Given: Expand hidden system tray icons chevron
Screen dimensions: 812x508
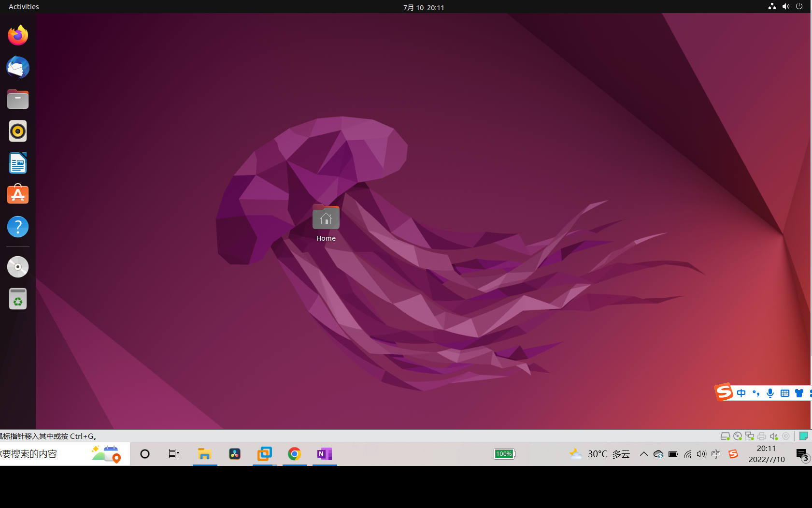Looking at the screenshot, I should 644,454.
